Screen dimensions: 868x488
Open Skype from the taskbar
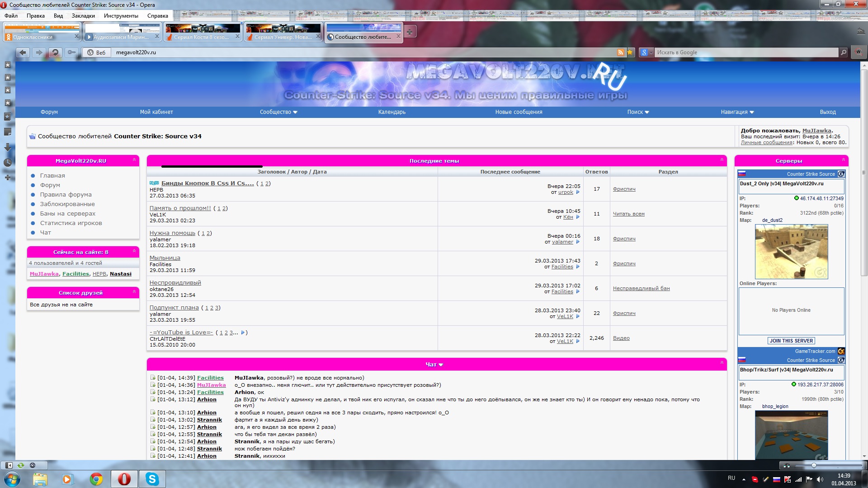click(152, 479)
